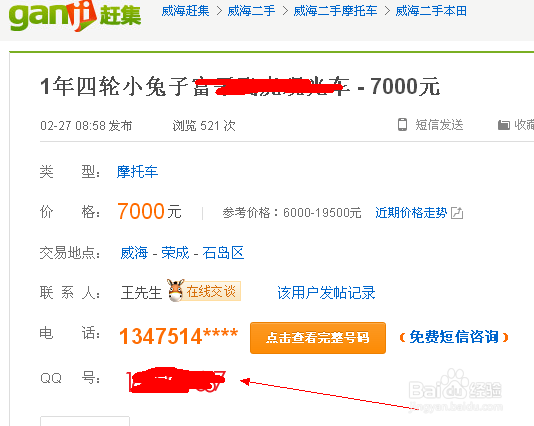534x426 pixels.
Task: Click 短信发送 text link
Action: tap(439, 125)
